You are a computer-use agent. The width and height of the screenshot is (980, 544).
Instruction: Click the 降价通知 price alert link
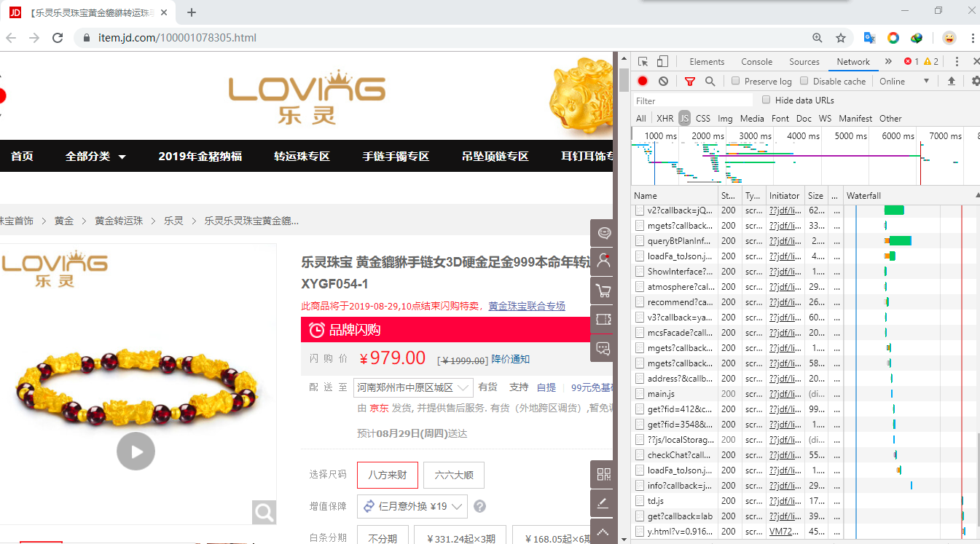(510, 359)
